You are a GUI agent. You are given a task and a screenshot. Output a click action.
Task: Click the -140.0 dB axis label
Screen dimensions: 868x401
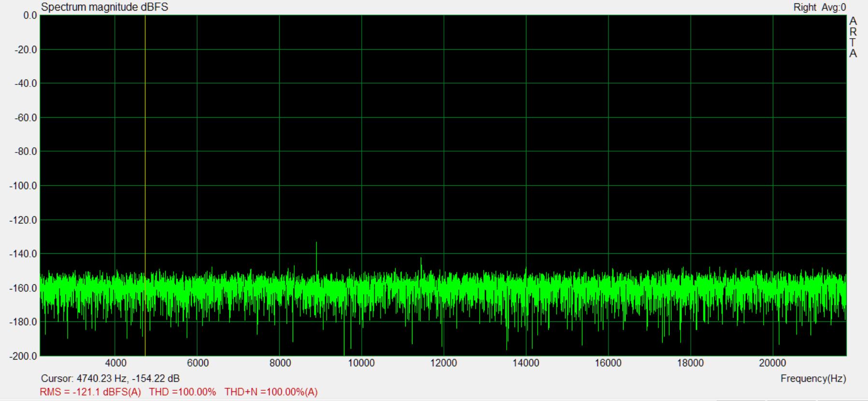23,254
